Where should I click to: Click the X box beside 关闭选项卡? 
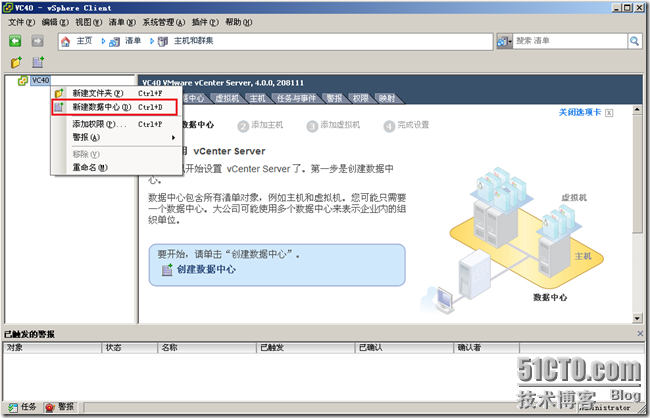(x=609, y=113)
